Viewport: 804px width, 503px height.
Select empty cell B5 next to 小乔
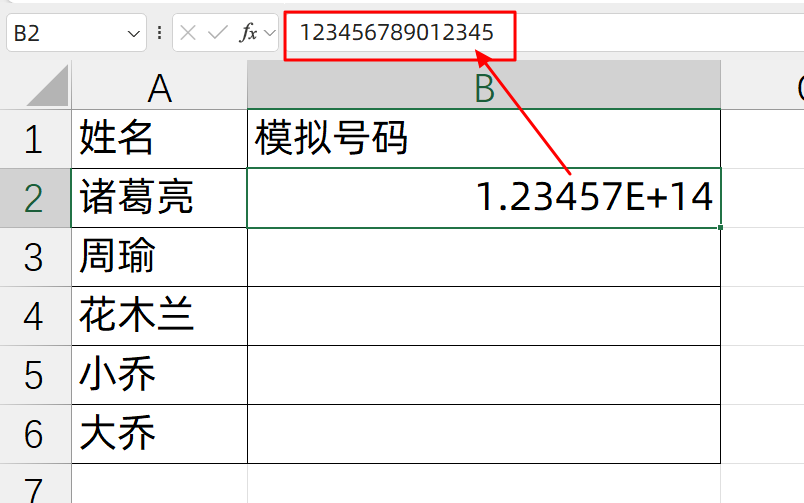click(x=484, y=375)
